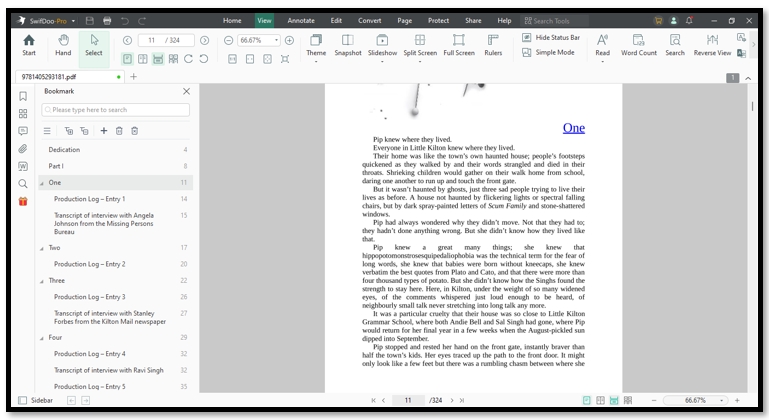Open the red gift box icon
Screen dimensions: 769x420
tap(23, 201)
